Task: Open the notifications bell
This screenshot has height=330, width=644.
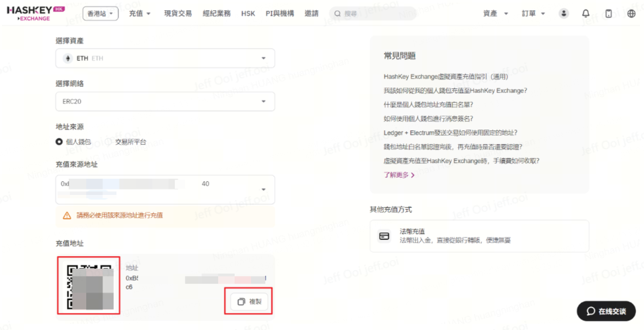Action: coord(586,14)
